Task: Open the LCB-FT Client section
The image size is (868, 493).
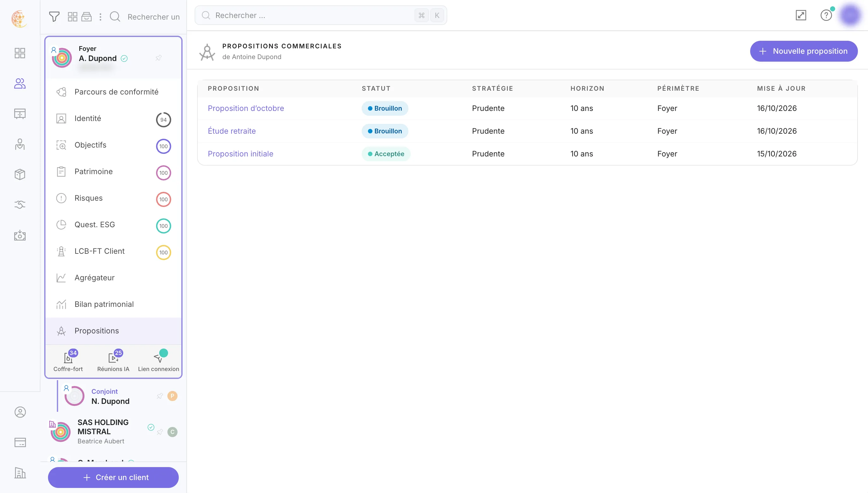Action: [x=113, y=251]
